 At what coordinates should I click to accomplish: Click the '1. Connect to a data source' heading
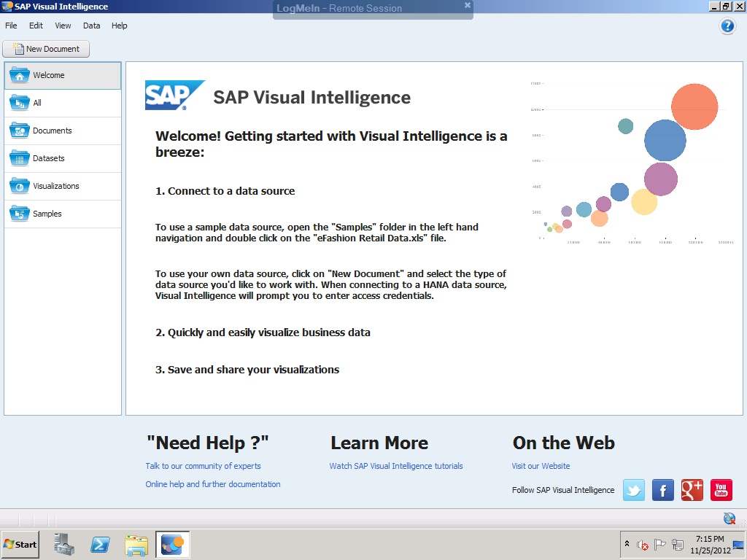(x=225, y=191)
